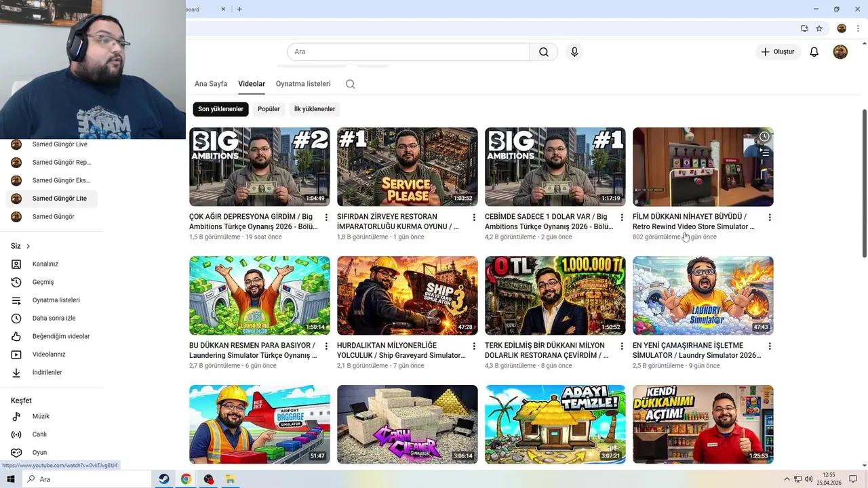Screen dimensions: 868x488
Task: Open options for CEBİMDE SADECE 1 DOLAR video
Action: click(622, 218)
